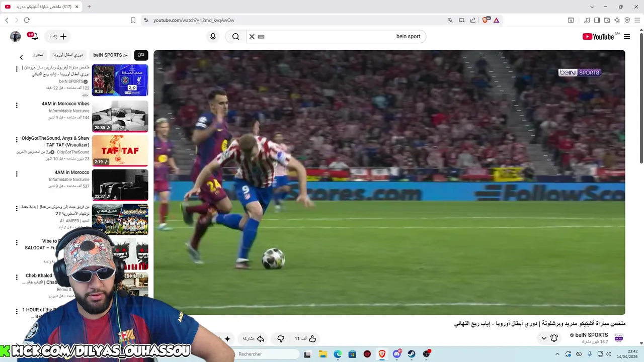Open YouTube notifications bell
Viewport: 644px width, 362px height.
tap(34, 36)
